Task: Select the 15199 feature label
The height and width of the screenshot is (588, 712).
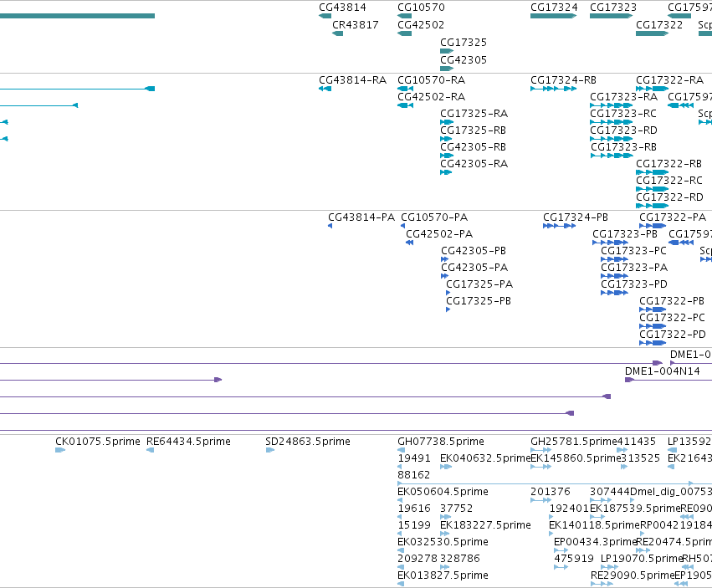Action: [413, 525]
